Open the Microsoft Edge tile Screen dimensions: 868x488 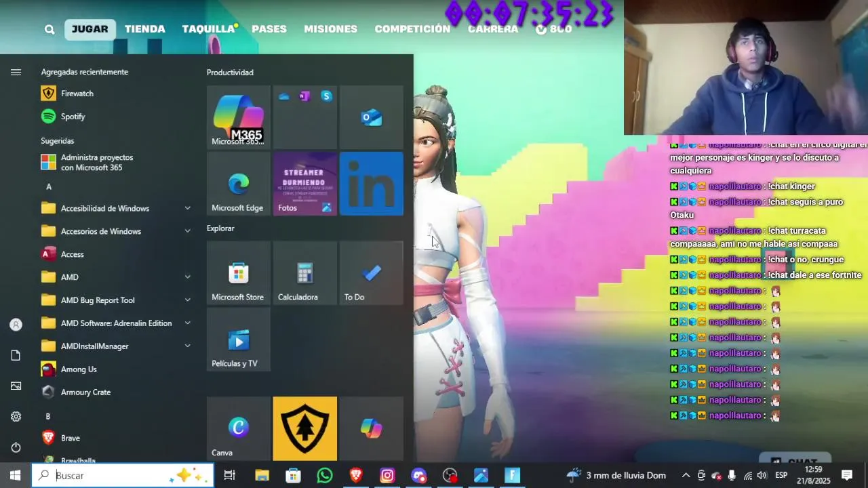pyautogui.click(x=238, y=183)
